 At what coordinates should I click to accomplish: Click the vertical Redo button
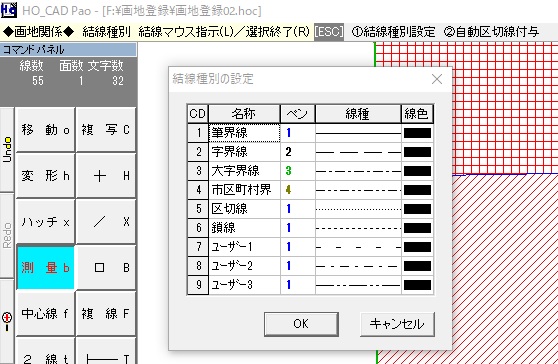pos(7,236)
